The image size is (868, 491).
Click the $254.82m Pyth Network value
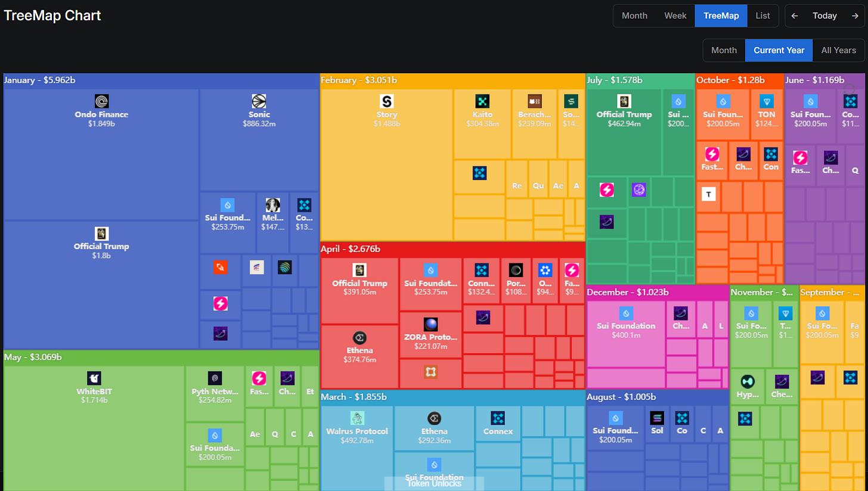pyautogui.click(x=215, y=400)
